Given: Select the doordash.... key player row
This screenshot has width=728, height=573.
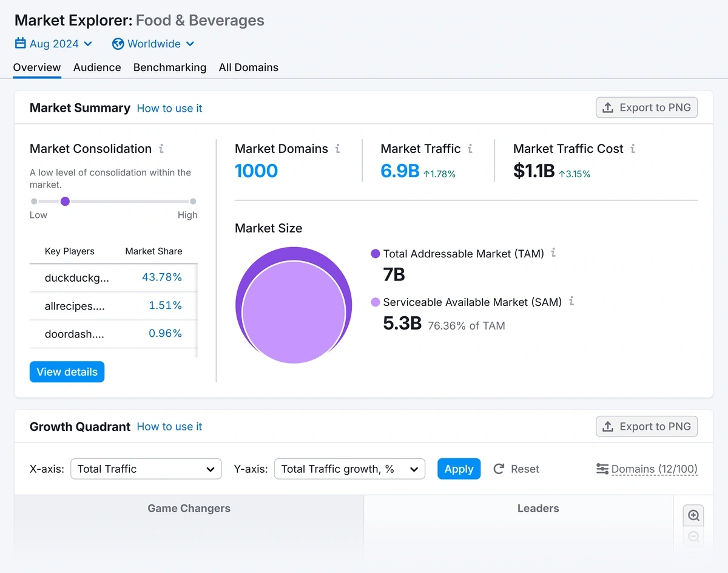Looking at the screenshot, I should (113, 334).
